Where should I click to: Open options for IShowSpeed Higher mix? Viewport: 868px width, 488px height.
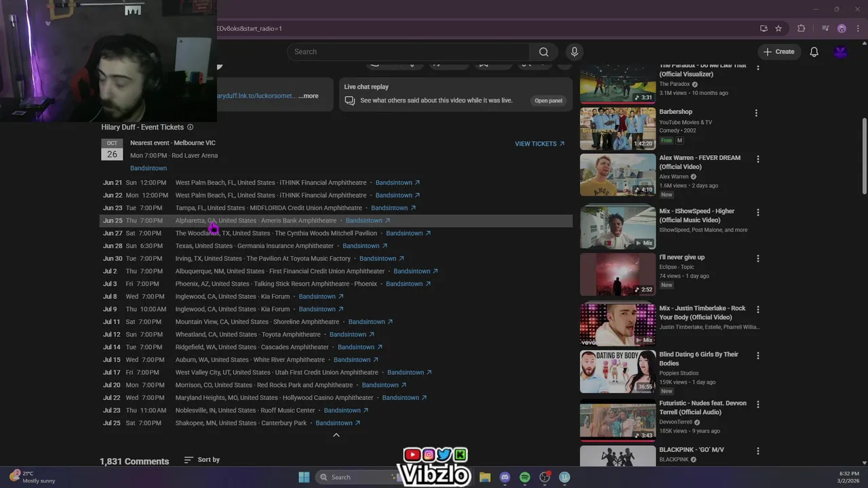pos(757,212)
